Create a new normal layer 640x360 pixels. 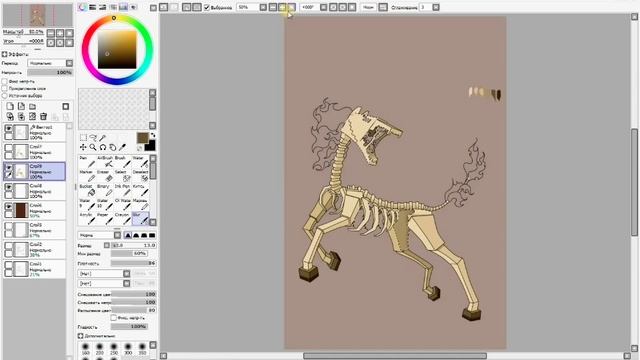click(10, 107)
